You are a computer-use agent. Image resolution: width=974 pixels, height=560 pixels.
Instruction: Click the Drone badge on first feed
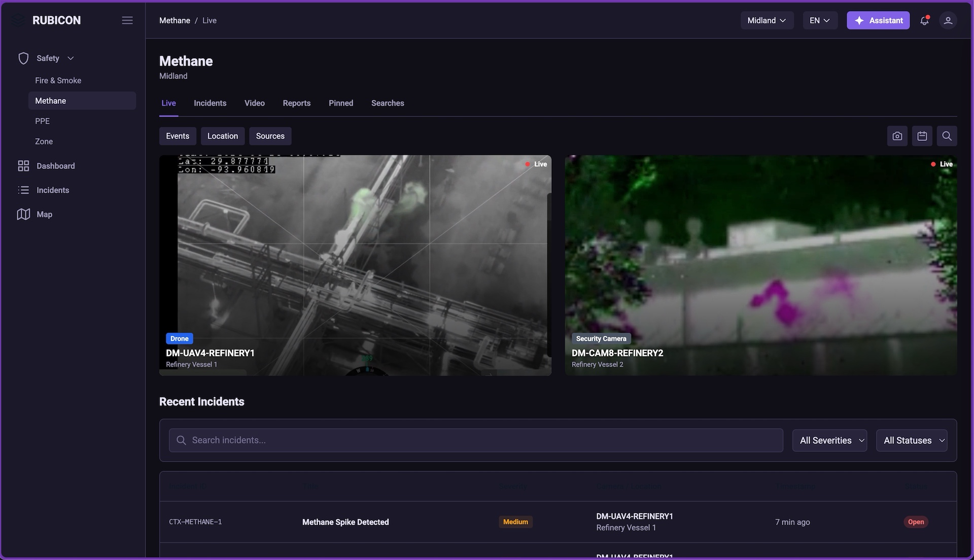pos(179,338)
